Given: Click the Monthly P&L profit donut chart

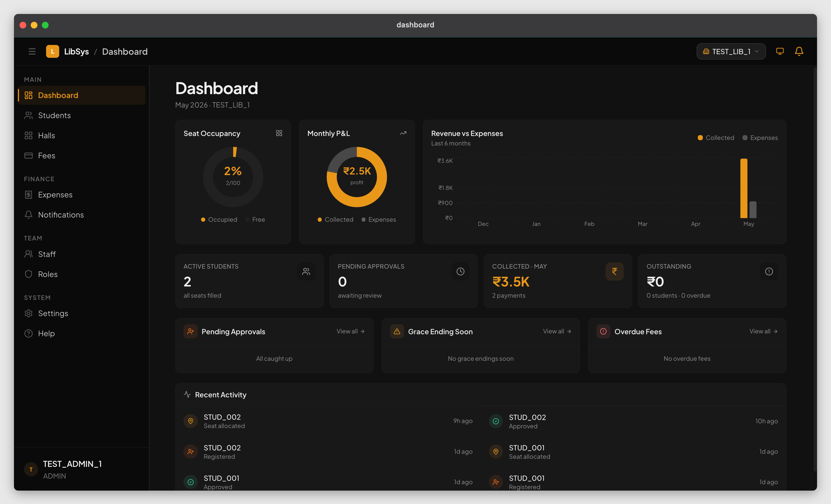Looking at the screenshot, I should [357, 177].
